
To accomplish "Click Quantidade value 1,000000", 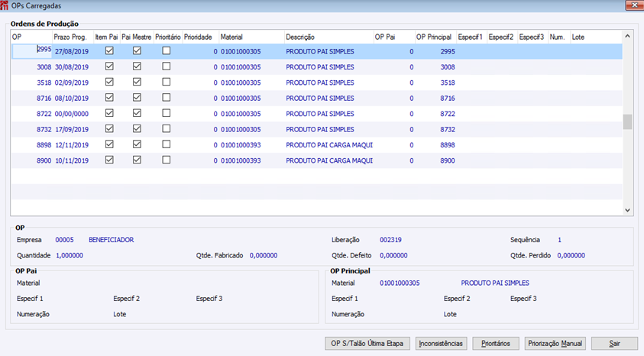I will (70, 255).
